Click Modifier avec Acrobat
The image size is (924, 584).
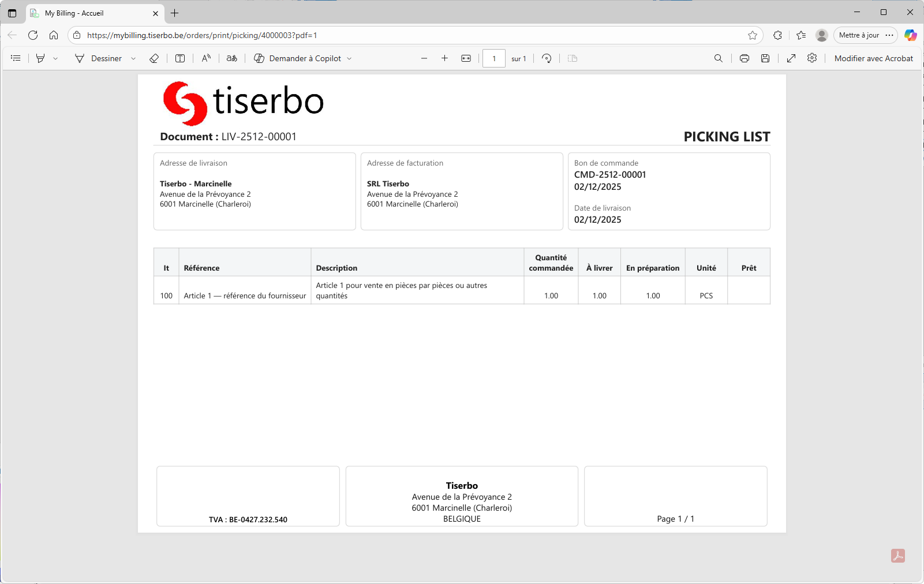click(873, 58)
